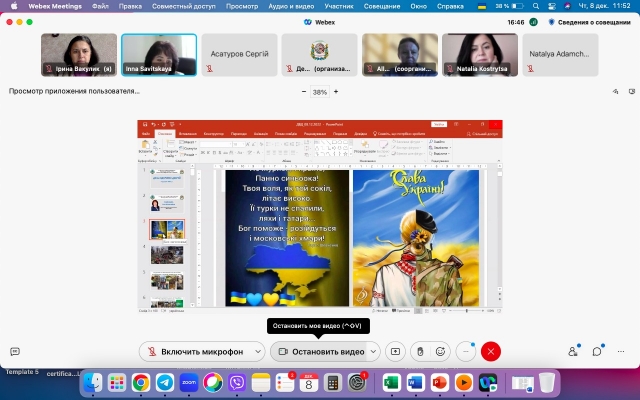Select the organizer participant tile with emblem
The height and width of the screenshot is (400, 640).
320,55
